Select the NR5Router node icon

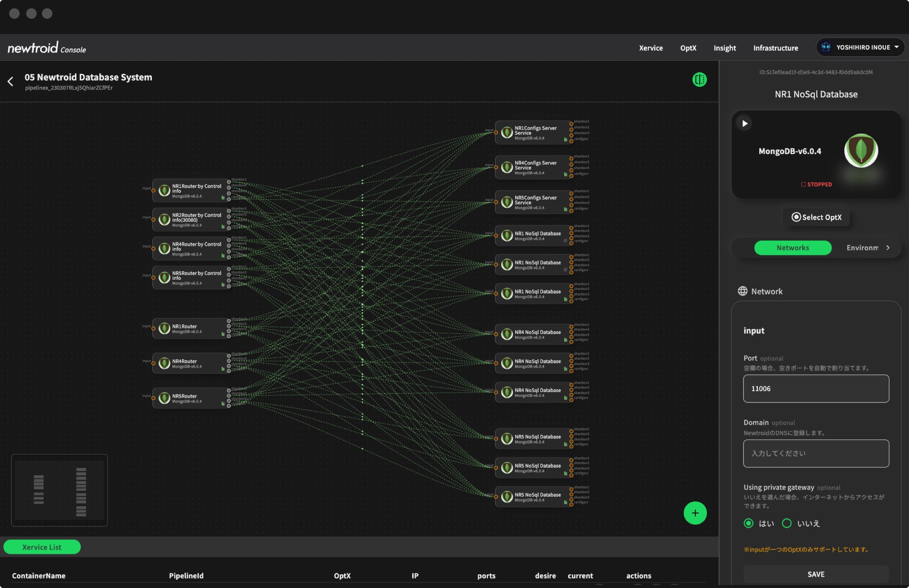coord(164,398)
